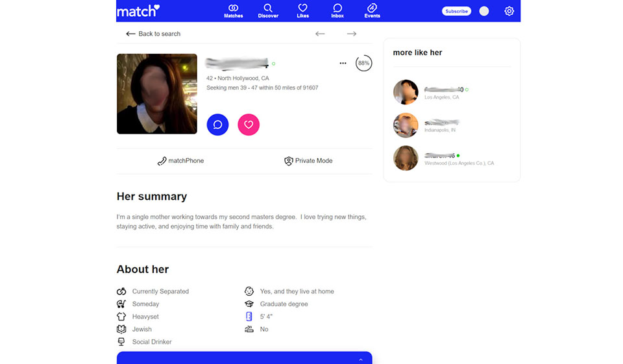Open the Matches tab
This screenshot has width=623, height=364.
tap(233, 11)
